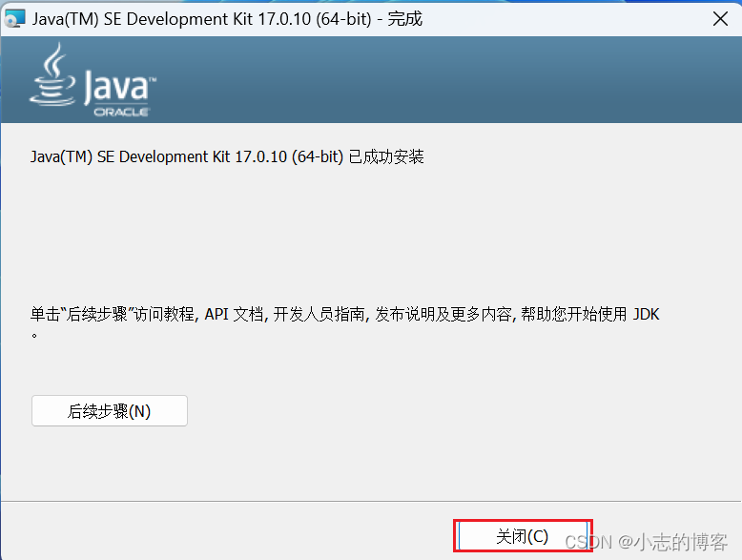
Task: Click the 完成 text in title bar
Action: tap(405, 19)
